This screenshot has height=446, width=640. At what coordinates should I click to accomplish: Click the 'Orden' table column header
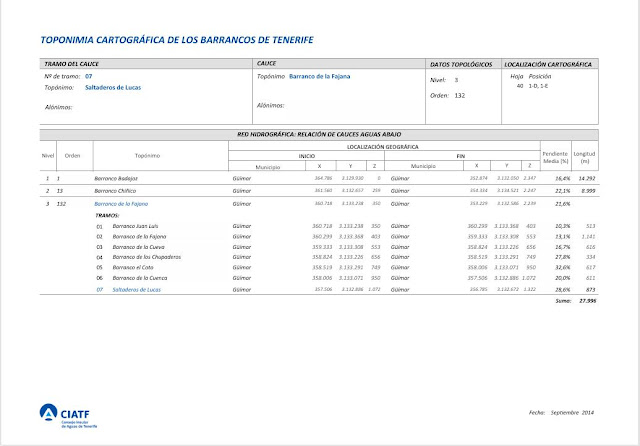pos(72,156)
